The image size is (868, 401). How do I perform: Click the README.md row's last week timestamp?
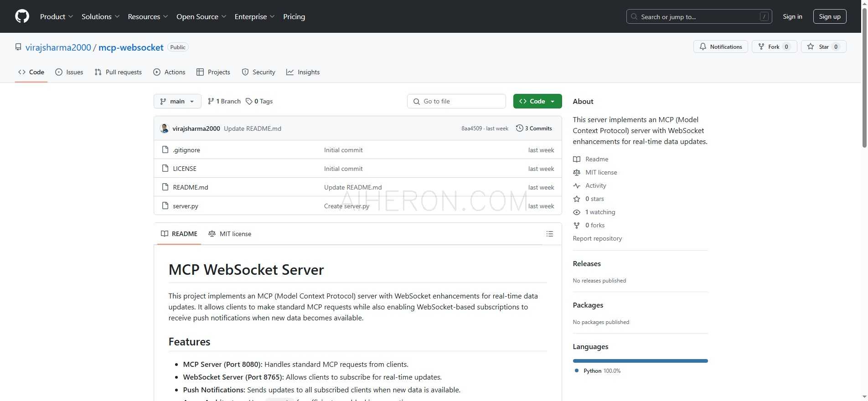tap(541, 187)
